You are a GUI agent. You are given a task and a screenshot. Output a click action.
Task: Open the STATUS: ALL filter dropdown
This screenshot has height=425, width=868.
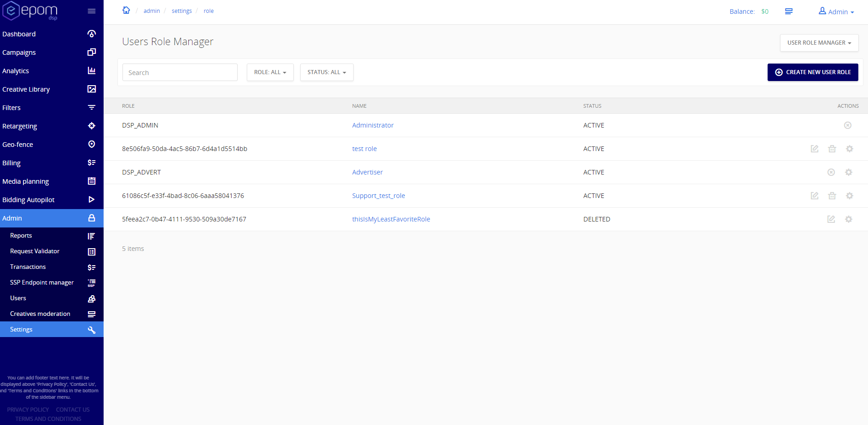[327, 72]
